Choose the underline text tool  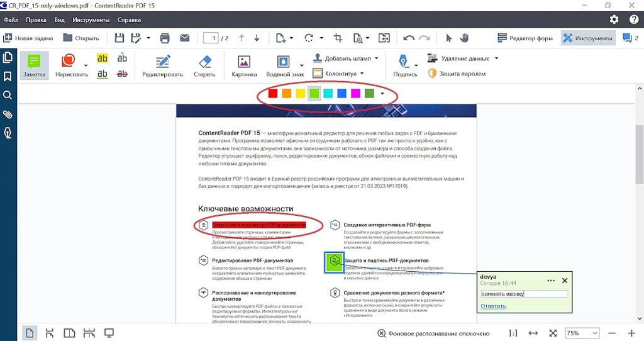(x=103, y=74)
